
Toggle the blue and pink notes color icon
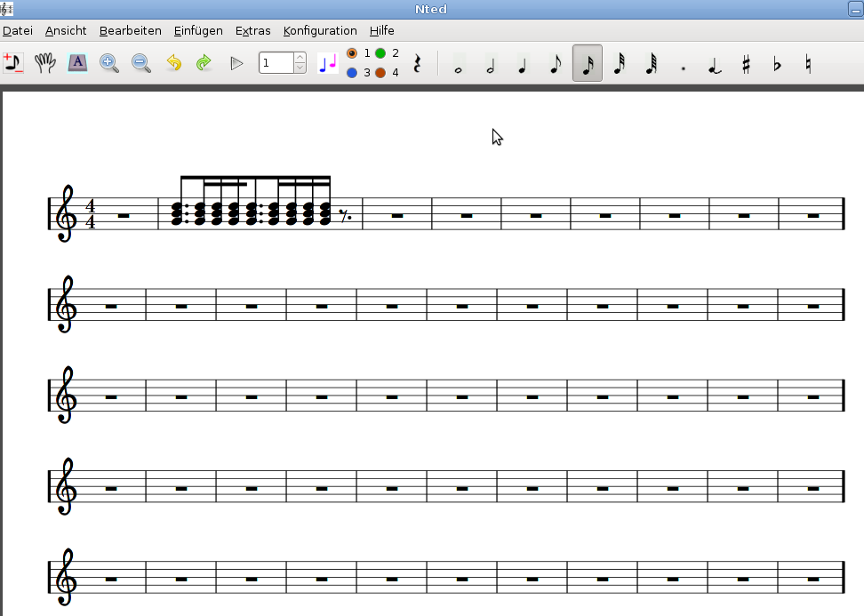pyautogui.click(x=327, y=63)
